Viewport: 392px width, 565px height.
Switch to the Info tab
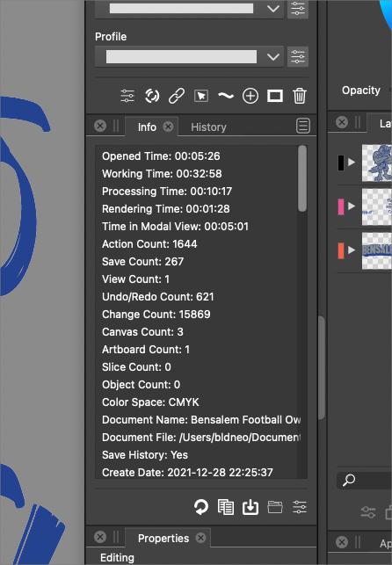click(x=147, y=127)
